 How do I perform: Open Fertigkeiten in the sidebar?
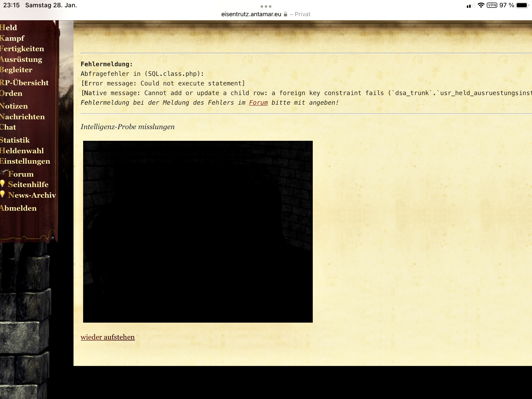(x=22, y=49)
